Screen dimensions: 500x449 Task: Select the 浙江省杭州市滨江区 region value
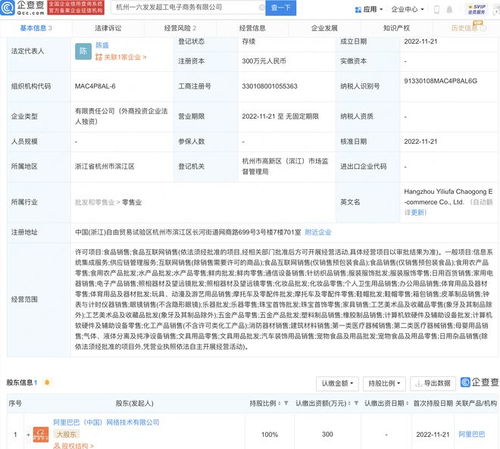point(104,166)
